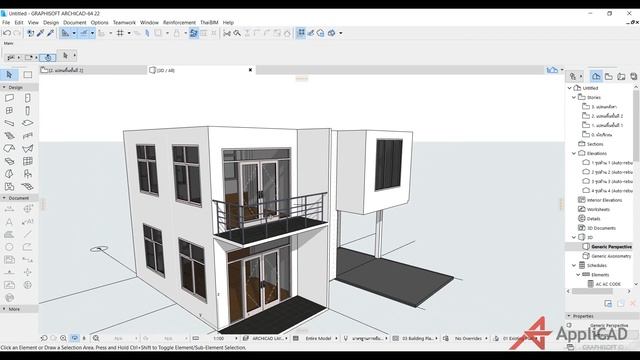Toggle Snap Guides in the toolbar
This screenshot has width=640, height=360.
pyautogui.click(x=84, y=33)
